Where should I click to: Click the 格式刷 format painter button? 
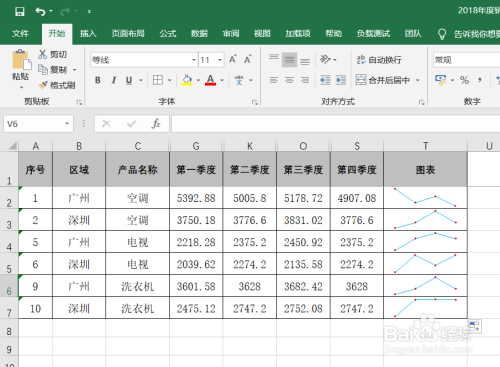57,85
